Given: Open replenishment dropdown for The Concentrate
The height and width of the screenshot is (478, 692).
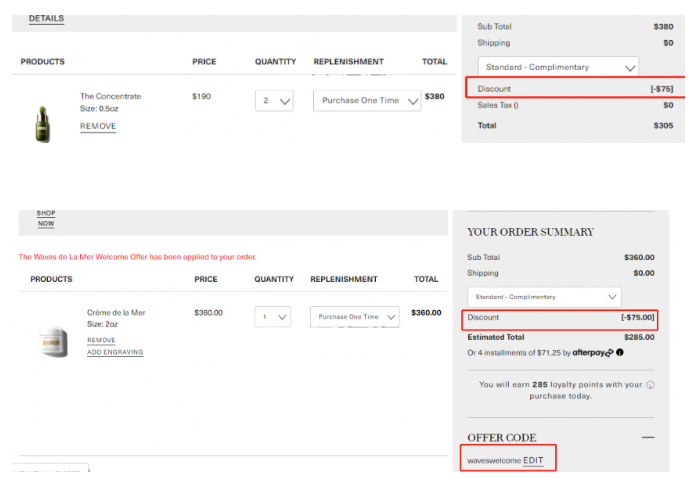Looking at the screenshot, I should [x=367, y=101].
